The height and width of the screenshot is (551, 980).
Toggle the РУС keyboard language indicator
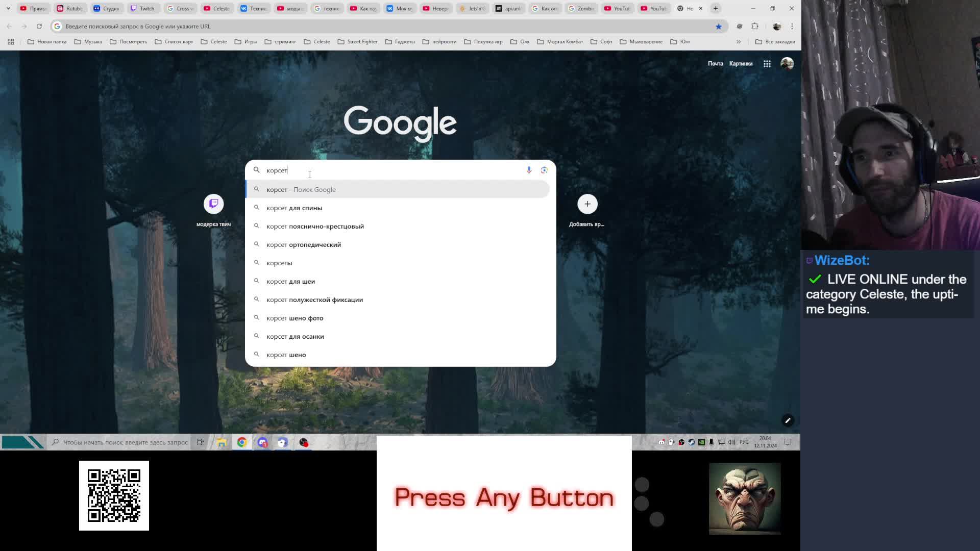click(x=744, y=442)
